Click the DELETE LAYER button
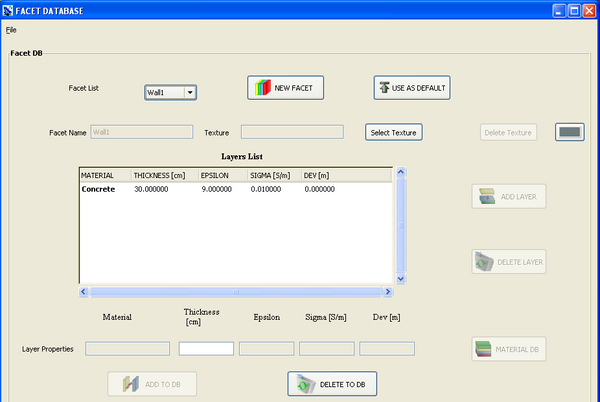Screen dimensions: 600x402 509,262
